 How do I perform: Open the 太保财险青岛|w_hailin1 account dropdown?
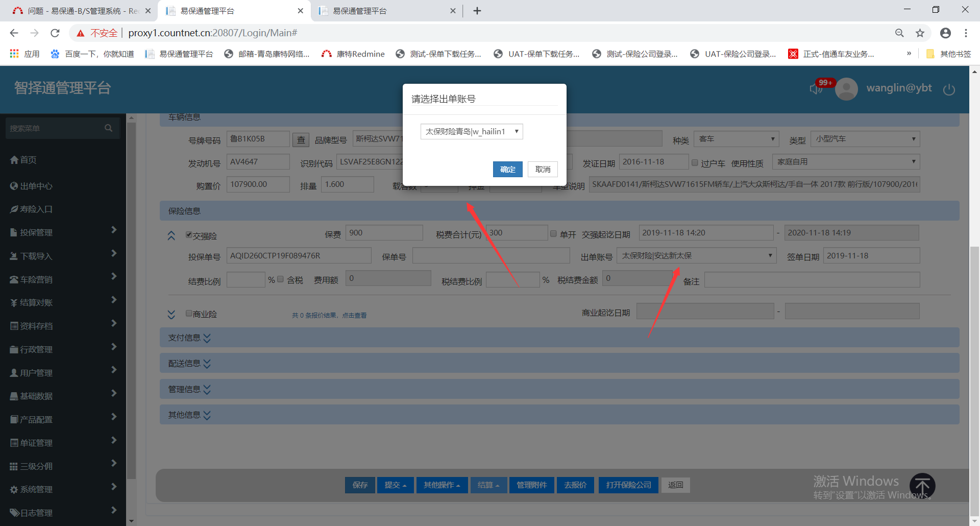click(x=472, y=132)
